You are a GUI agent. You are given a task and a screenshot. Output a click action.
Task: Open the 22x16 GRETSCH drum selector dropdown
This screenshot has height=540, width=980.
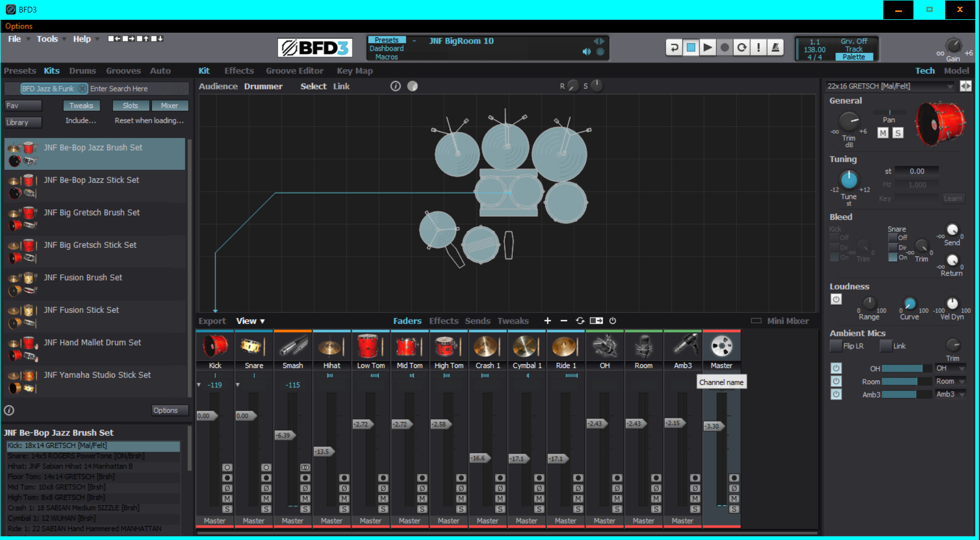890,86
